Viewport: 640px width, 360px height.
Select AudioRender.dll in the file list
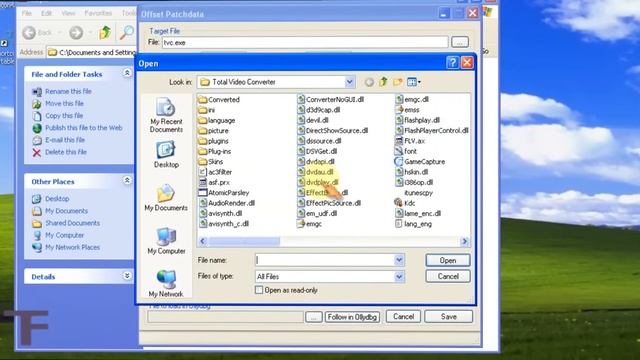click(x=227, y=203)
